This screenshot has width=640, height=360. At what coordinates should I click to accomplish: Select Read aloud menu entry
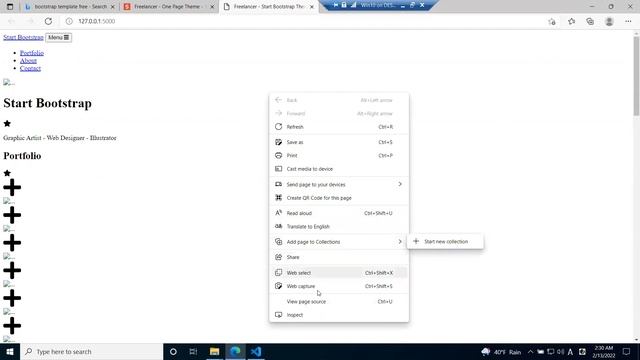(x=339, y=213)
